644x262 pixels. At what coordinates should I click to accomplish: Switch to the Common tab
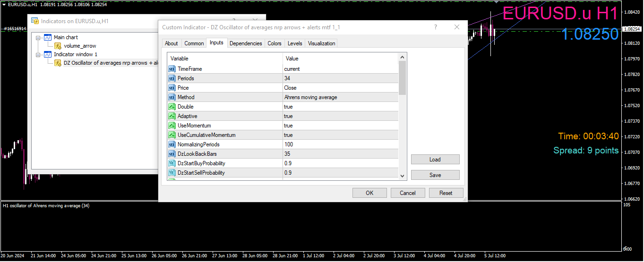click(194, 43)
